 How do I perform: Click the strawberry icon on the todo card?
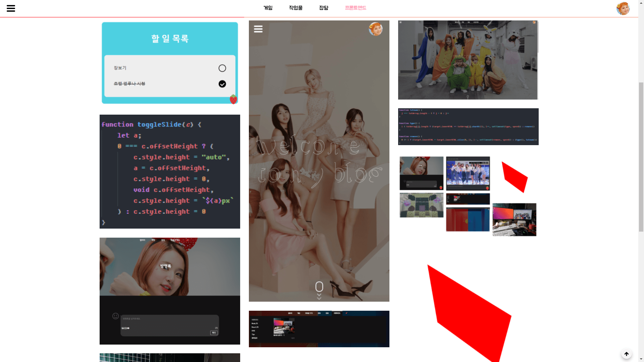click(233, 99)
